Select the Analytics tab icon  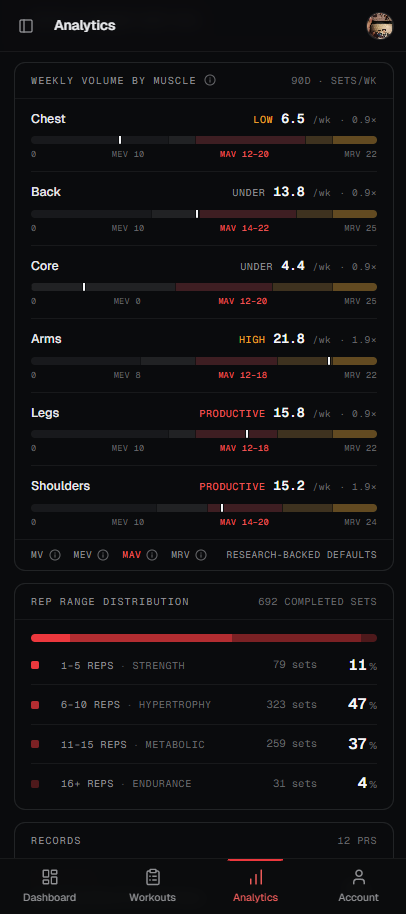pyautogui.click(x=255, y=877)
